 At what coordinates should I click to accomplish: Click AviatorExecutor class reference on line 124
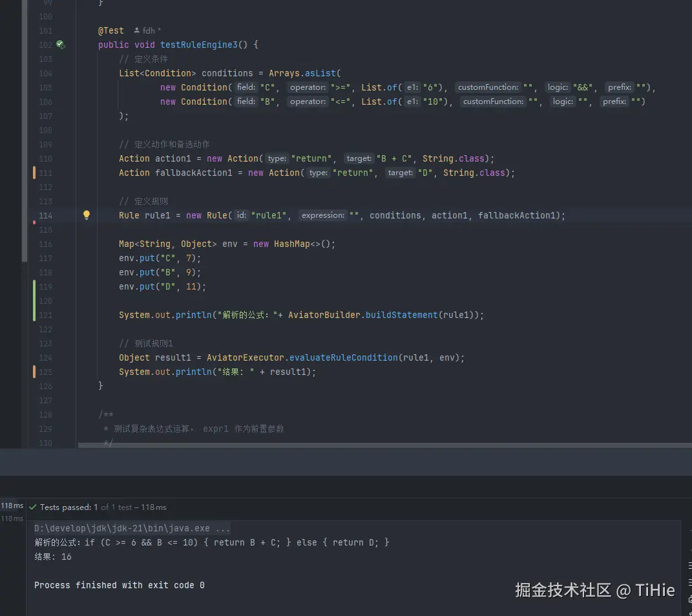point(246,357)
